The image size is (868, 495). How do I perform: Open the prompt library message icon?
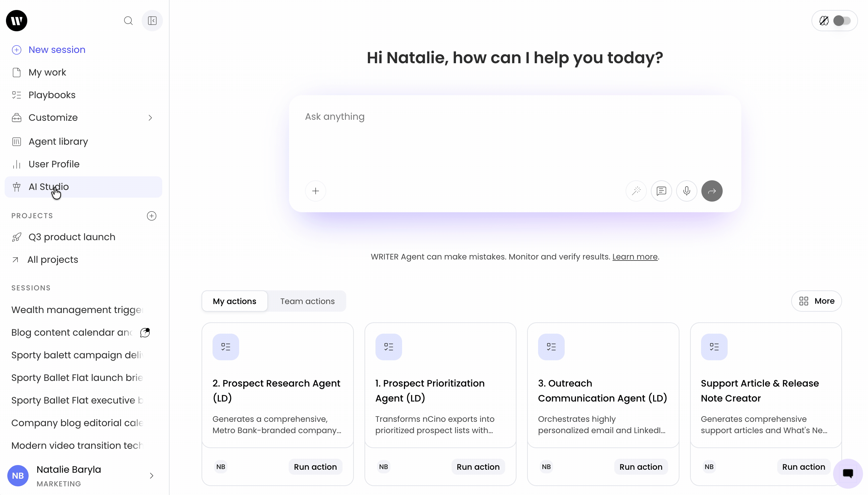click(661, 191)
